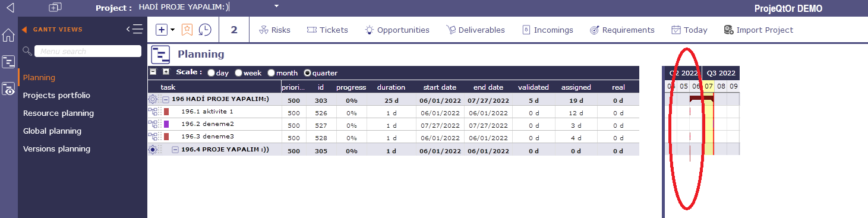This screenshot has height=218, width=868.
Task: Expand the new item plus dropdown arrow
Action: click(x=172, y=30)
